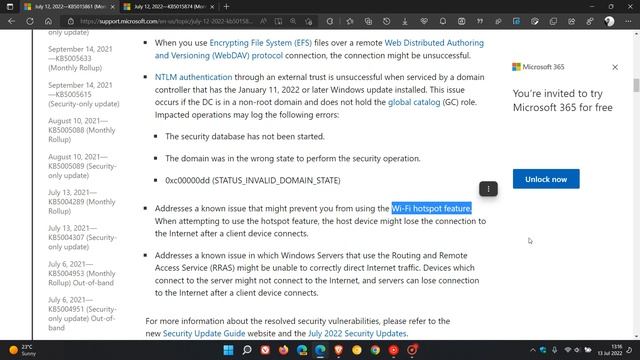Open July 13, 2021—KB5004307 (Security-only update)

tap(82, 237)
